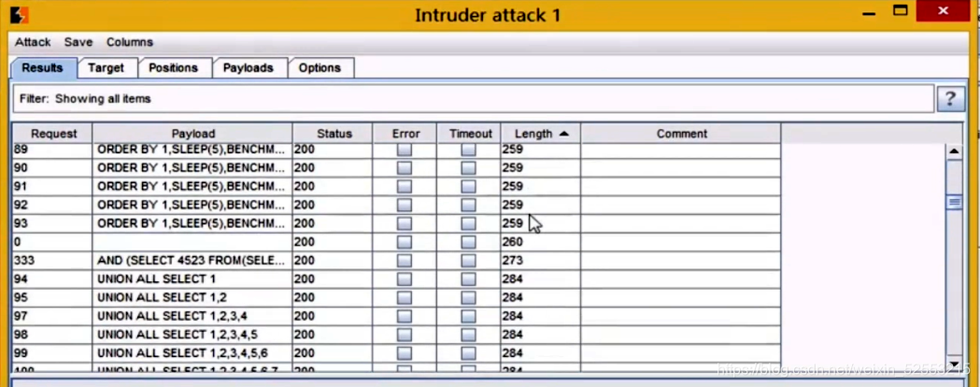The width and height of the screenshot is (980, 387).
Task: Select payload UNION ALL SELECT 1,2,3,4,5,6
Action: [x=192, y=352]
